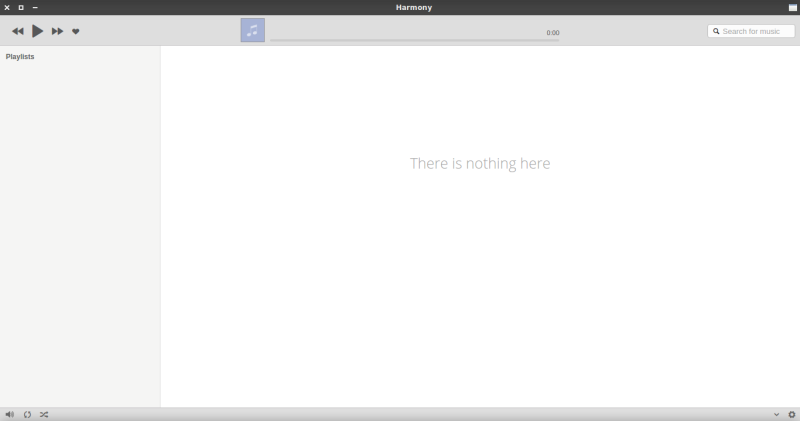Image resolution: width=800 pixels, height=421 pixels.
Task: Focus the Search for music field
Action: 751,31
